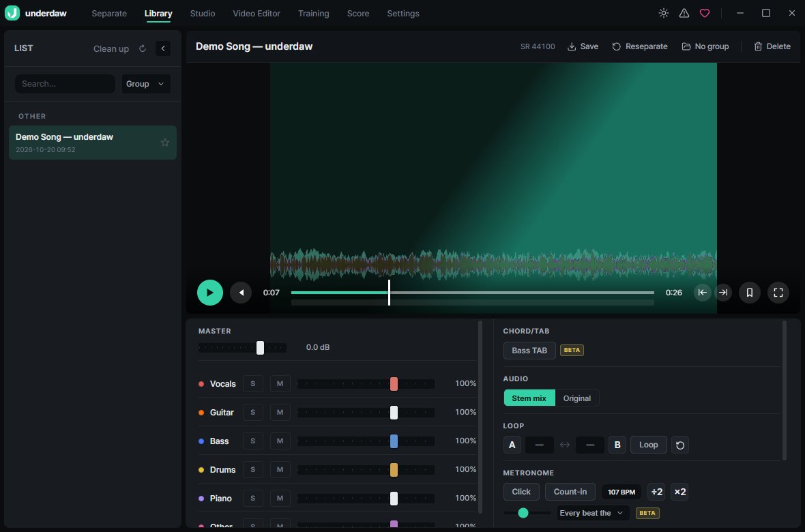Image resolution: width=805 pixels, height=532 pixels.
Task: Click the Reseparate button
Action: click(640, 46)
